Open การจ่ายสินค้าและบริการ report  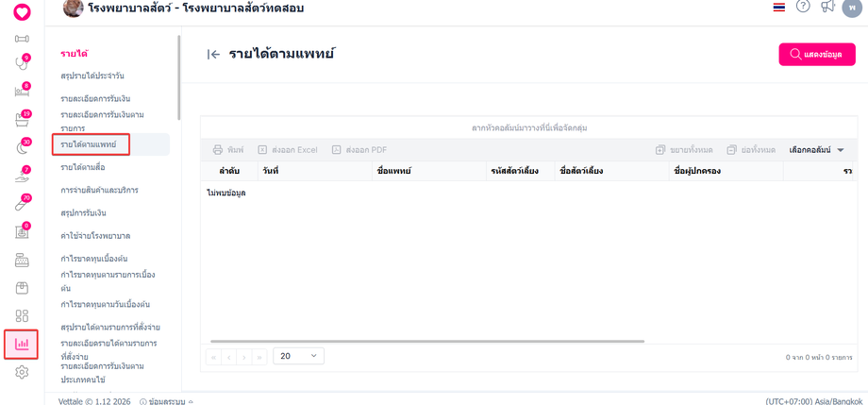(x=100, y=190)
